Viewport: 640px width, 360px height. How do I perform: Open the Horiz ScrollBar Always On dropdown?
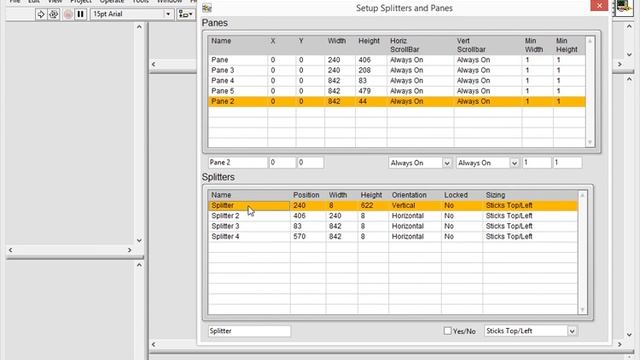(447, 163)
